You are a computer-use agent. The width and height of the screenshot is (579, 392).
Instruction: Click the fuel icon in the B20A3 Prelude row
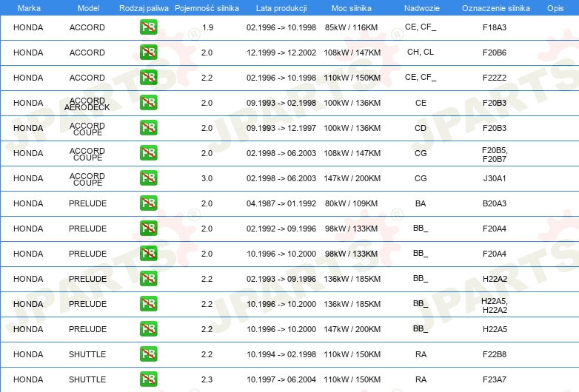148,203
